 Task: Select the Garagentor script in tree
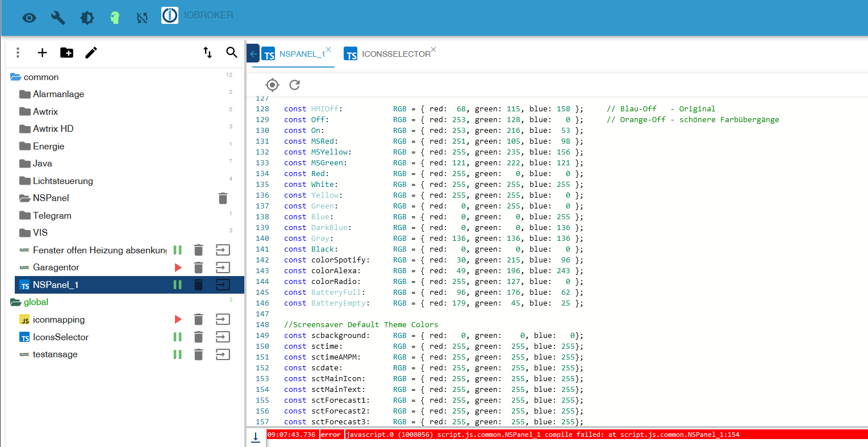pyautogui.click(x=56, y=268)
